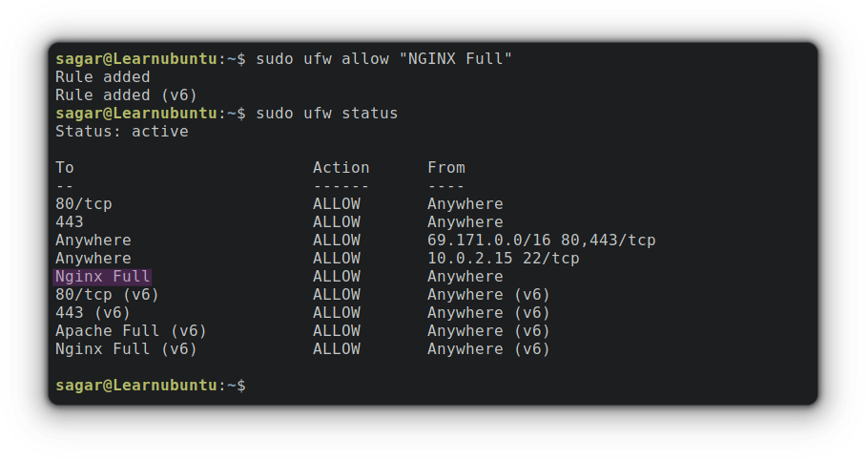The width and height of the screenshot is (868, 461).
Task: Click 'Anywhere (v6)' in the Nginx Full (v6) row
Action: 488,349
